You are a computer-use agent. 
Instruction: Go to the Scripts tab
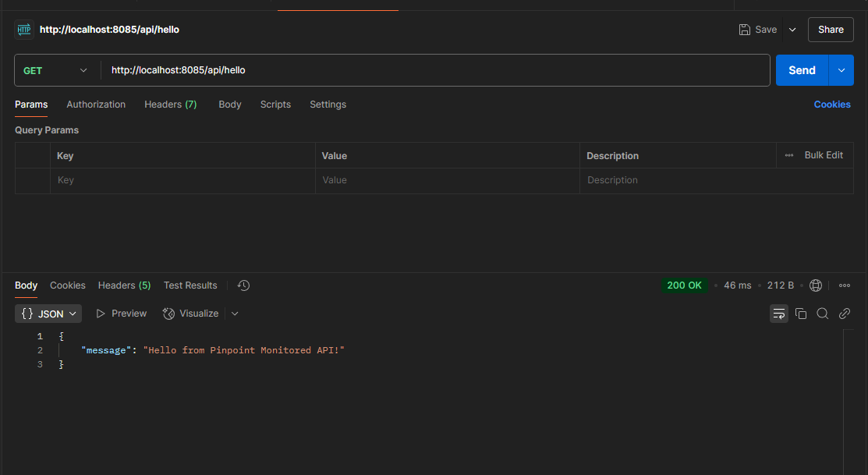(275, 105)
